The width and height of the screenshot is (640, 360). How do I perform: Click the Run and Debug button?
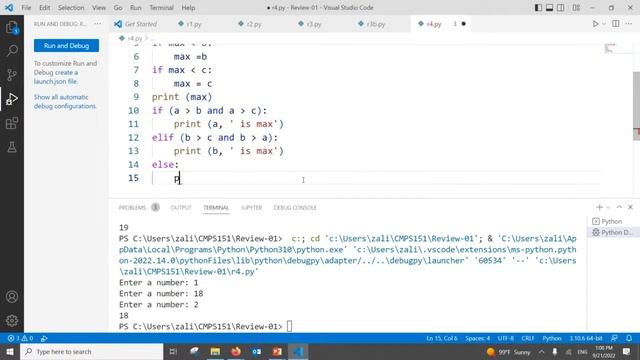pyautogui.click(x=67, y=46)
